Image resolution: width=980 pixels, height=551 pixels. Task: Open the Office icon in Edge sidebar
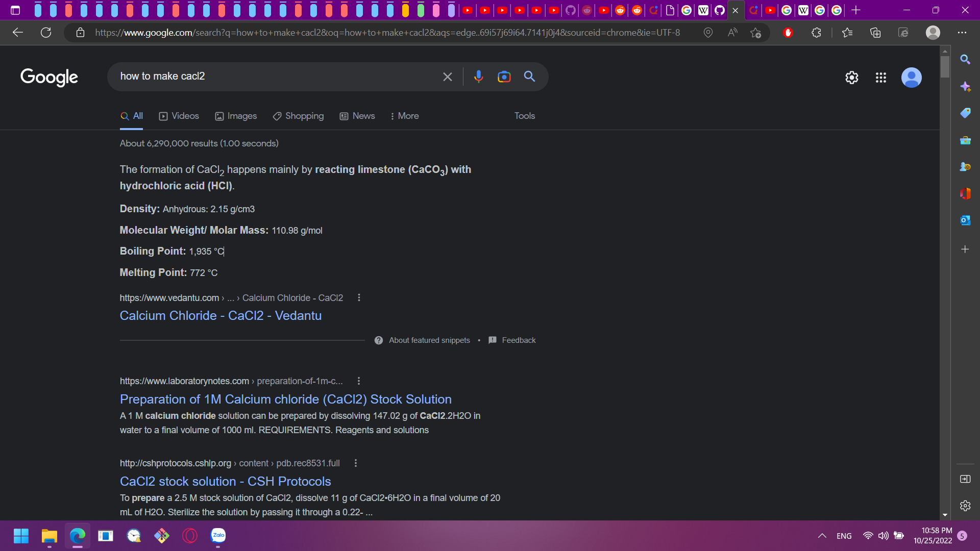[965, 193]
